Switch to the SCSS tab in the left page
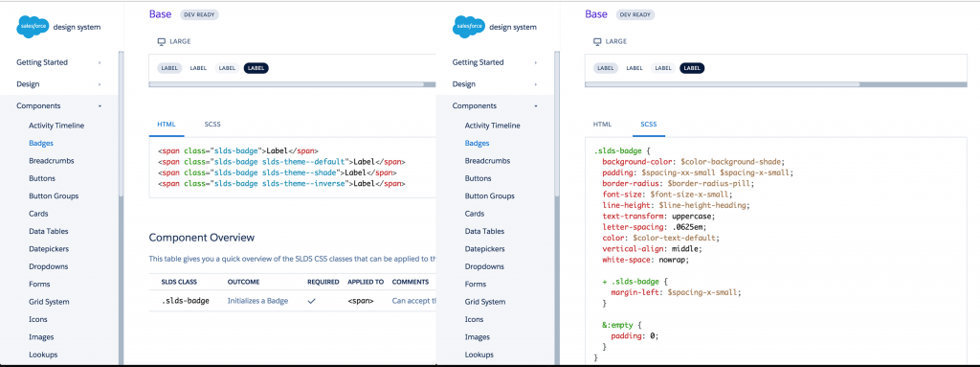The image size is (980, 367). (212, 125)
